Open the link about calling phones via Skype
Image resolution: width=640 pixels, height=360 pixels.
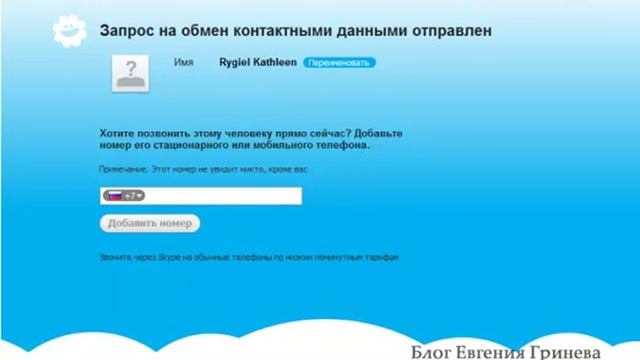coord(249,257)
